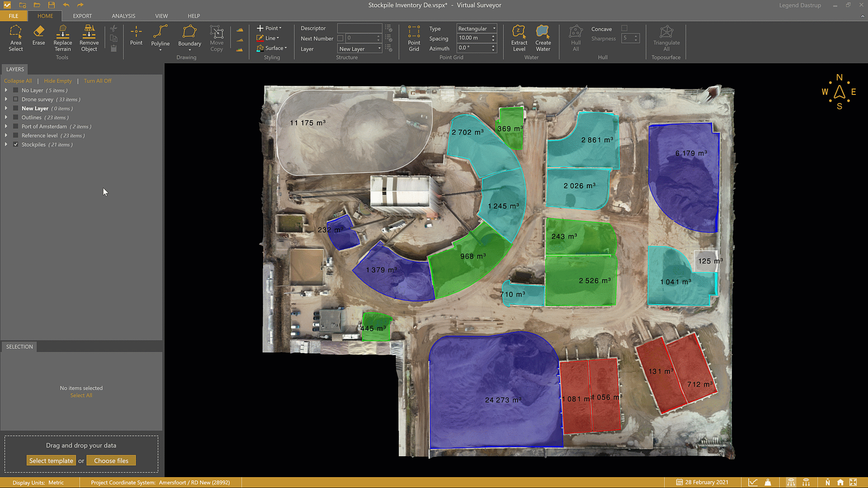Click the Descriptor input field
Screen dimensions: 868x488
tap(359, 28)
